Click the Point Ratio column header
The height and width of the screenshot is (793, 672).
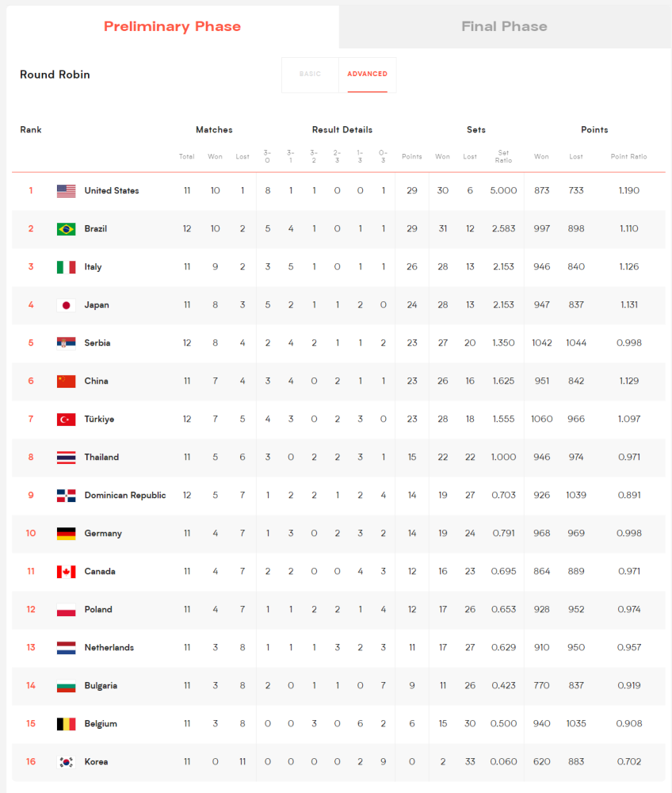(628, 157)
